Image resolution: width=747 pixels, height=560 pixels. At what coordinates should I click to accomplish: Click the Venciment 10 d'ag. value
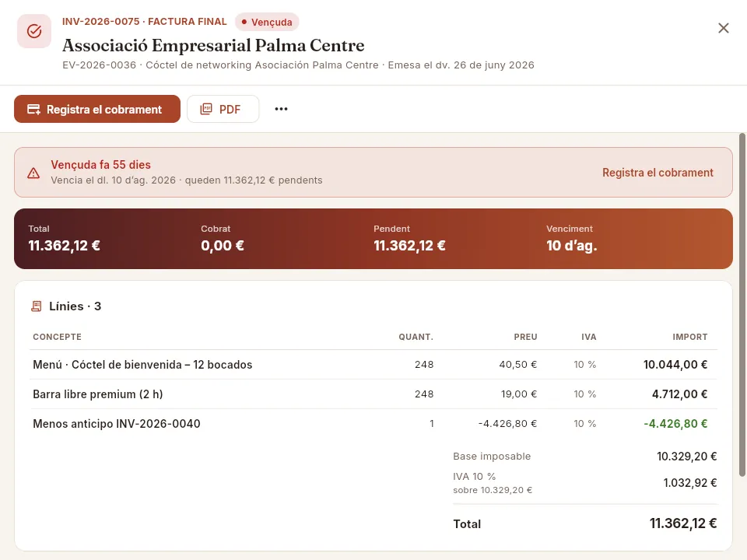572,246
